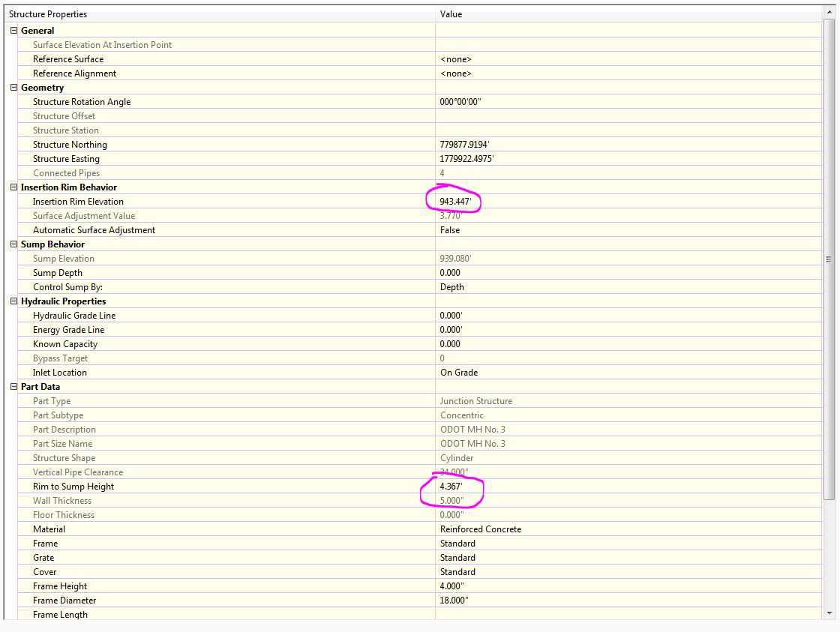Click the Structure Shape Cylinder value
Image resolution: width=840 pixels, height=632 pixels.
click(457, 458)
